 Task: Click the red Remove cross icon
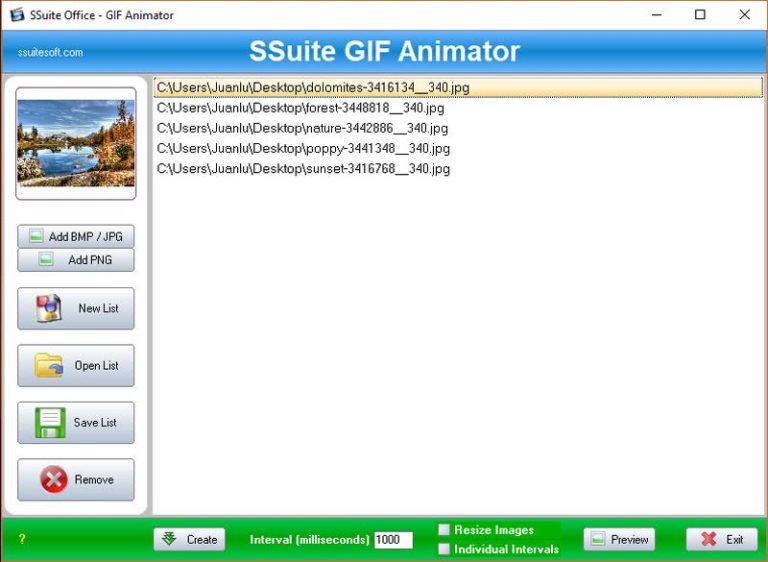point(53,479)
